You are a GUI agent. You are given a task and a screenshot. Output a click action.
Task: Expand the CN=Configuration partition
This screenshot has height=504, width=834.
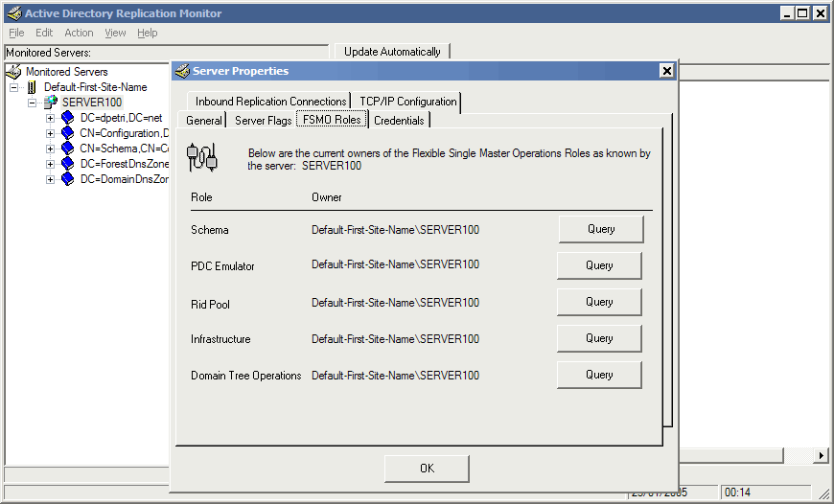click(50, 133)
